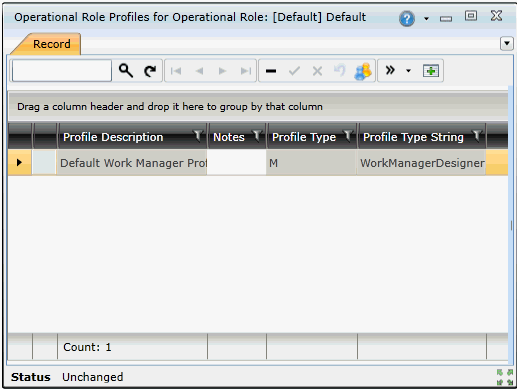Screen dimensions: 517x389
Task: Click the users group icon
Action: [363, 71]
